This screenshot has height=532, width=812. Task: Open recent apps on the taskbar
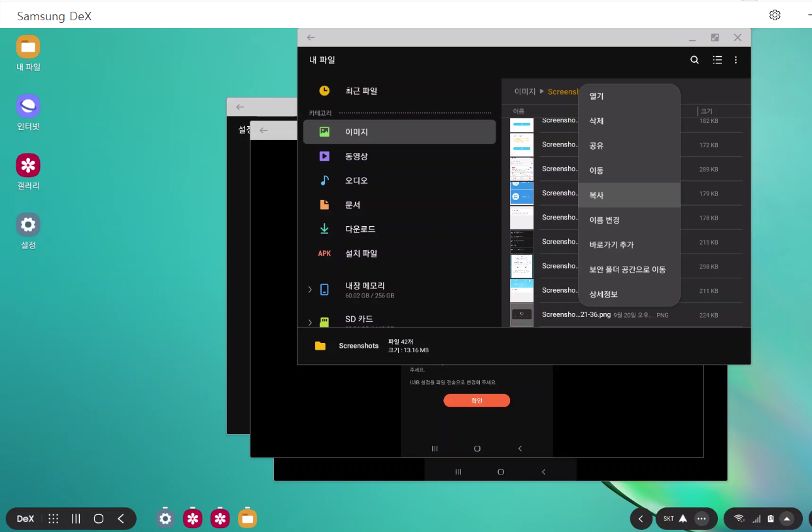[76, 519]
